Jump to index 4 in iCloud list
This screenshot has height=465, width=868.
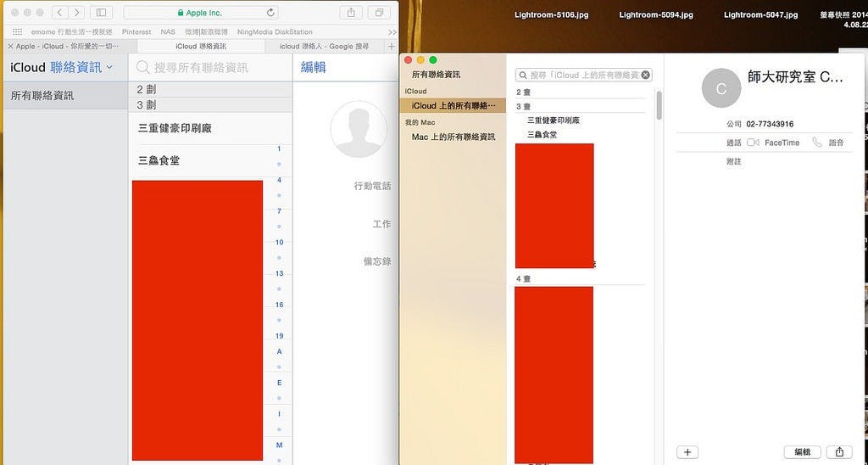click(x=279, y=180)
